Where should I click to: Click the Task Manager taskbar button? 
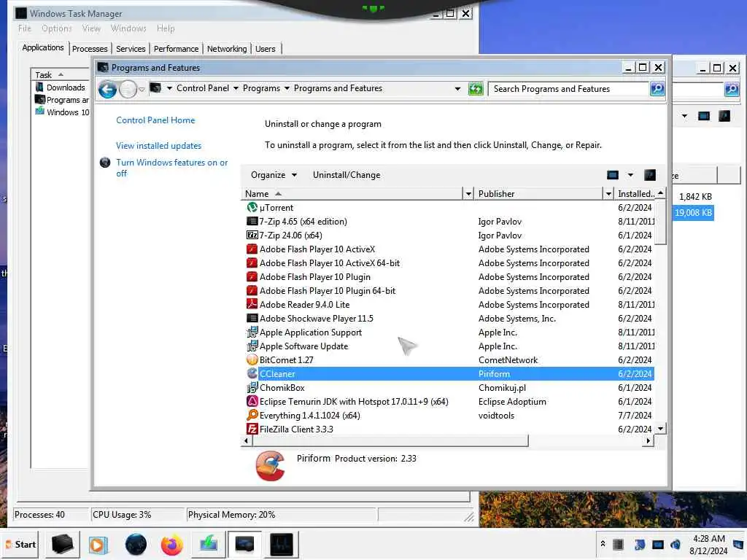[x=282, y=544]
